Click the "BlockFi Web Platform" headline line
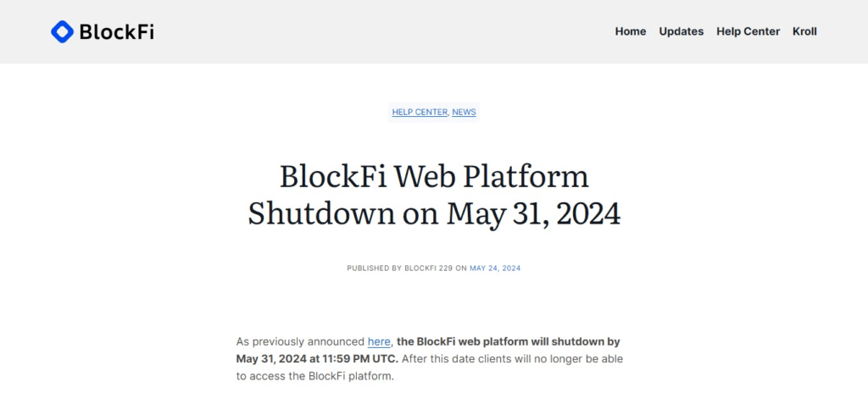This screenshot has width=868, height=404. [434, 176]
